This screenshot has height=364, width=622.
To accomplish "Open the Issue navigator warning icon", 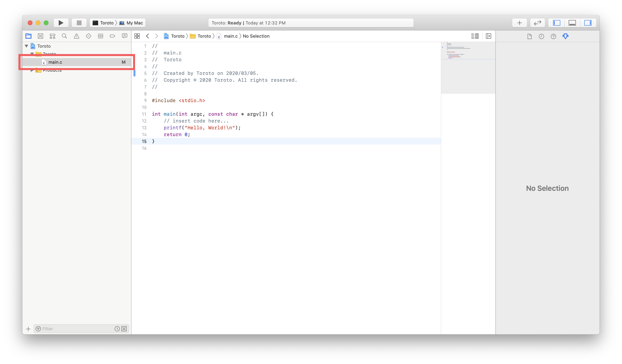I will click(77, 36).
